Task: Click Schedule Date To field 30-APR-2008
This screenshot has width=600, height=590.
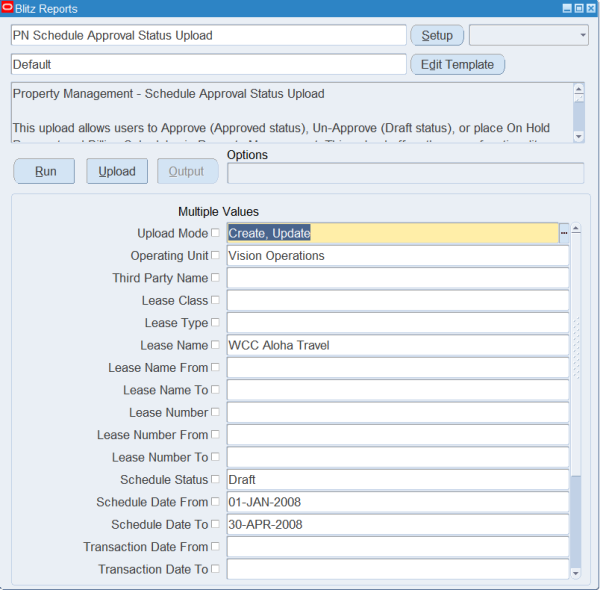Action: click(x=398, y=524)
